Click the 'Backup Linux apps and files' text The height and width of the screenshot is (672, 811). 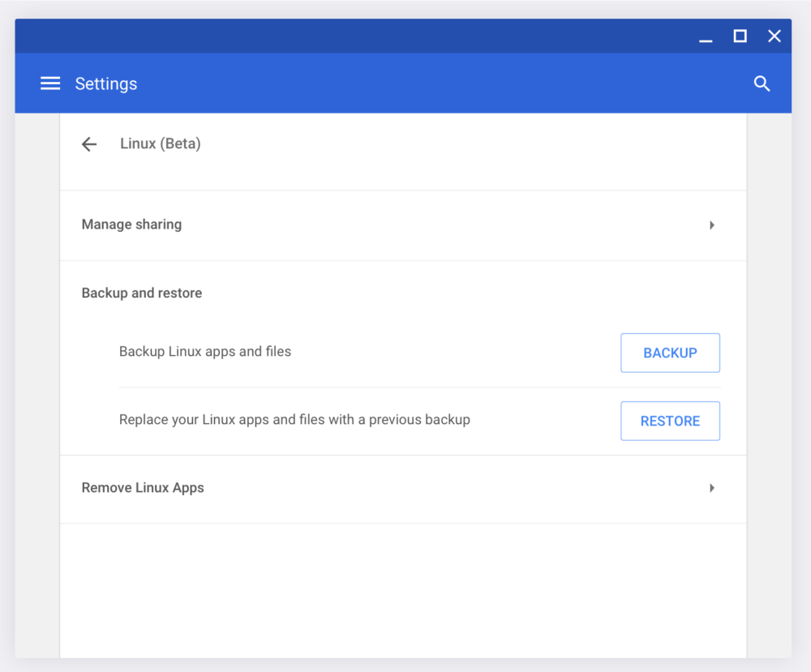[205, 352]
